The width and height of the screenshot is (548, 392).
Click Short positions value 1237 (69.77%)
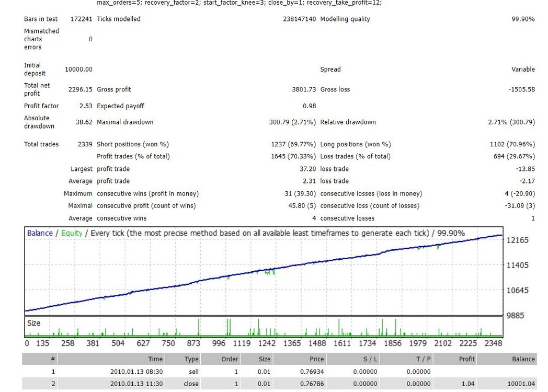[293, 144]
